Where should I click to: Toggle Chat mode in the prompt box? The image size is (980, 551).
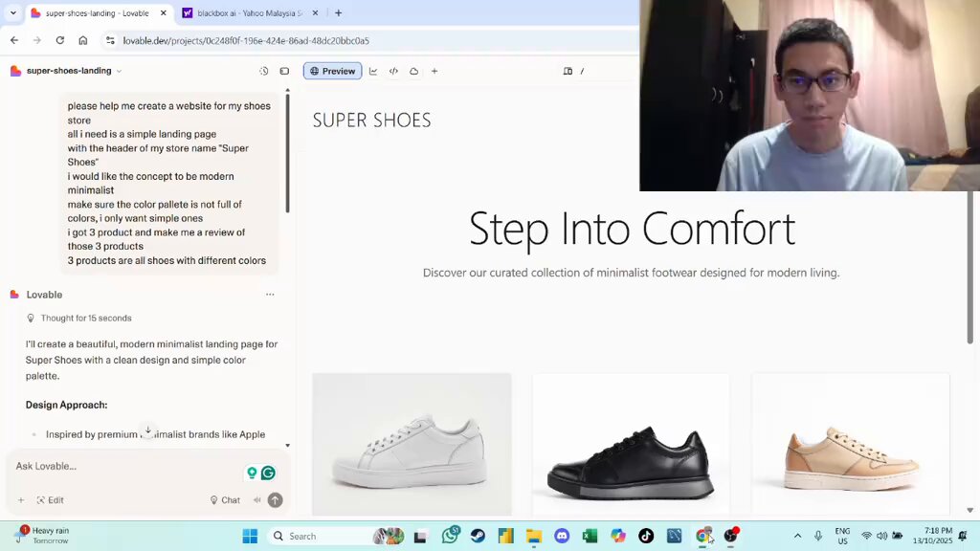(x=225, y=500)
